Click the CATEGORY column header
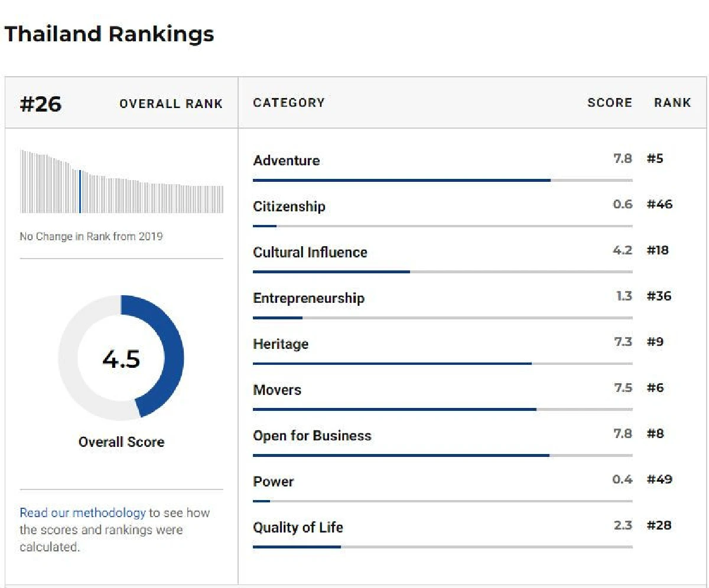709x588 pixels. click(289, 103)
